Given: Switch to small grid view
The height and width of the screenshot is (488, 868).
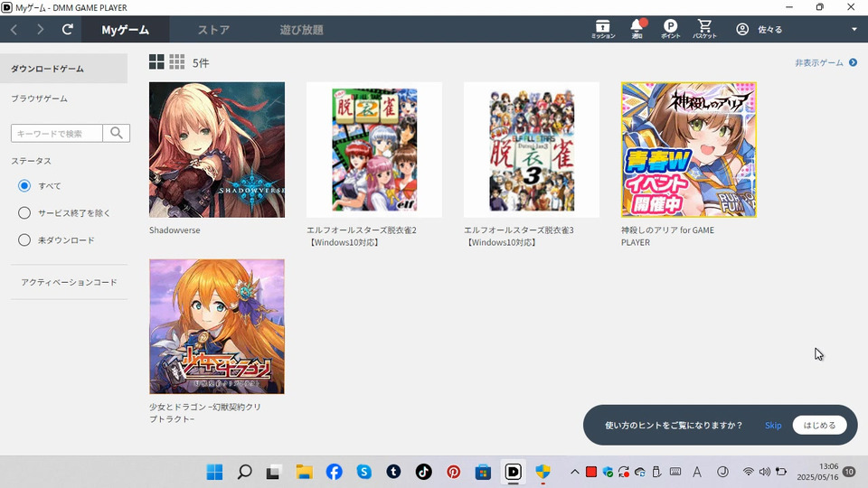Looking at the screenshot, I should [x=177, y=62].
